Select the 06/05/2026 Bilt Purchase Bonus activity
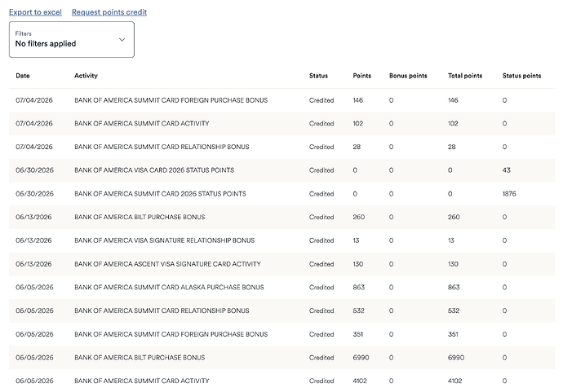Screen dimensions: 563x392 click(140, 358)
